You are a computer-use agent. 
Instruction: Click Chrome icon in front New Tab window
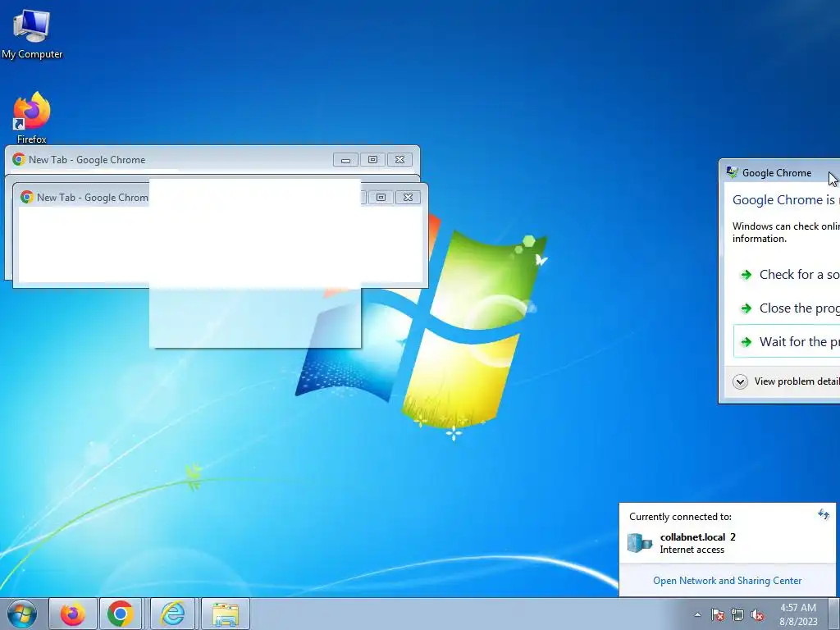coord(27,197)
